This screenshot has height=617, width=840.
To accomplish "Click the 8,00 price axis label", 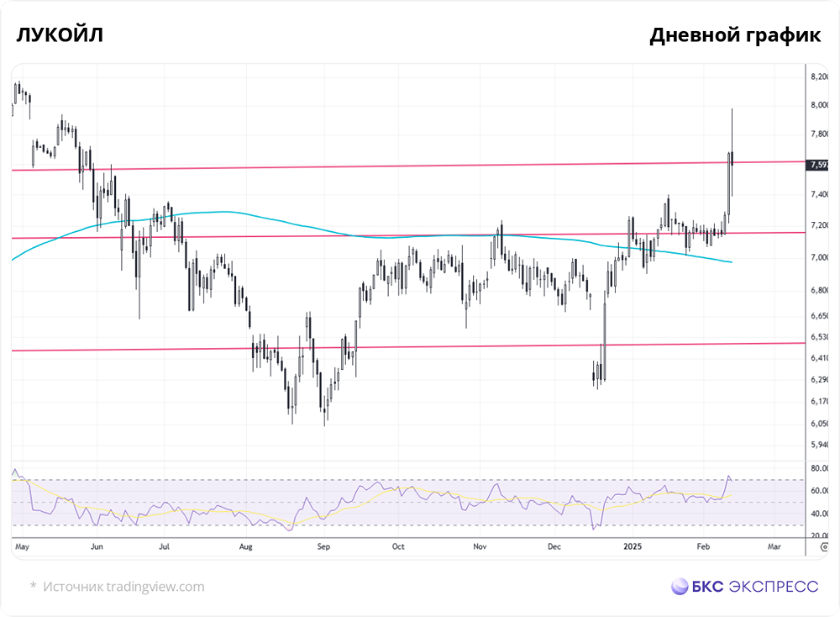I will coord(819,105).
